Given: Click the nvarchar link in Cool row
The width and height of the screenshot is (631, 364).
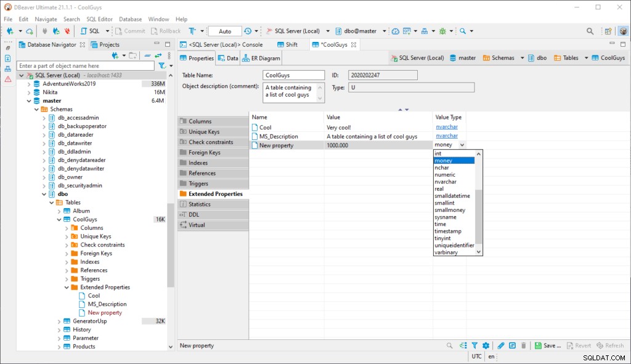Looking at the screenshot, I should (447, 127).
